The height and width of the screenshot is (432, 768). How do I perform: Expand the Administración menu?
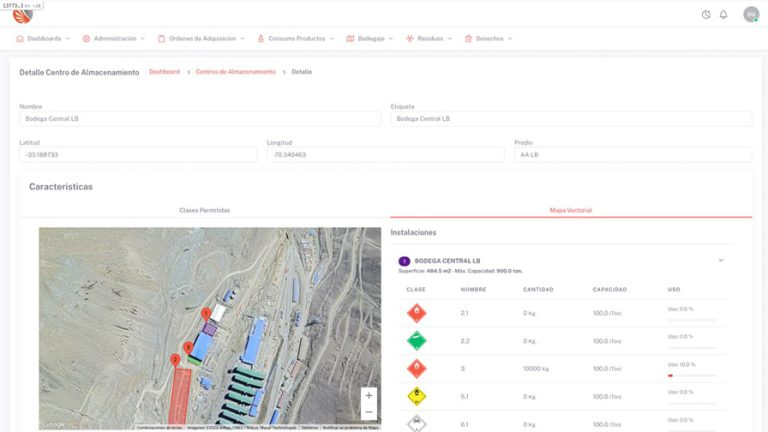pos(114,38)
